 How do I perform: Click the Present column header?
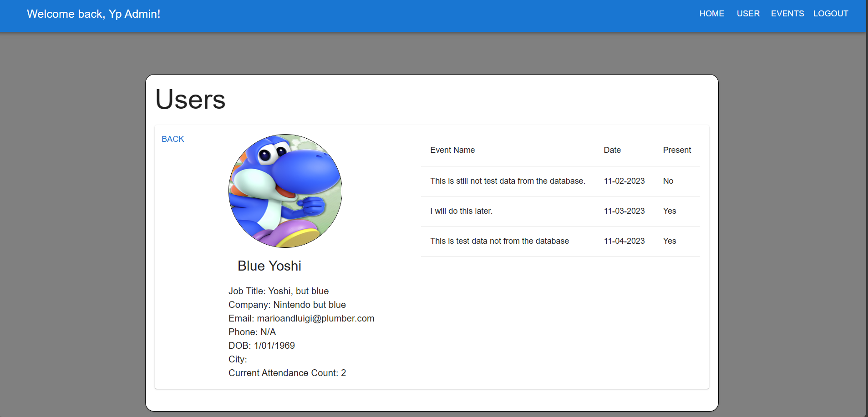677,150
